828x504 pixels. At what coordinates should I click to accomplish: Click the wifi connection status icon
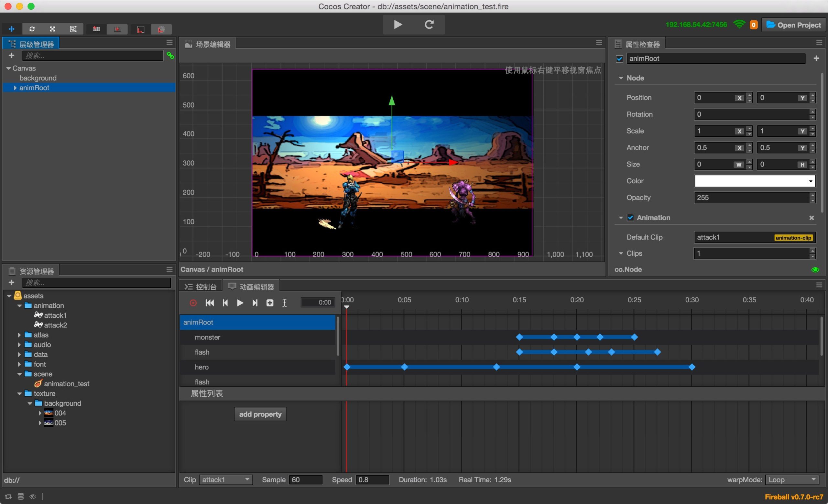tap(739, 25)
